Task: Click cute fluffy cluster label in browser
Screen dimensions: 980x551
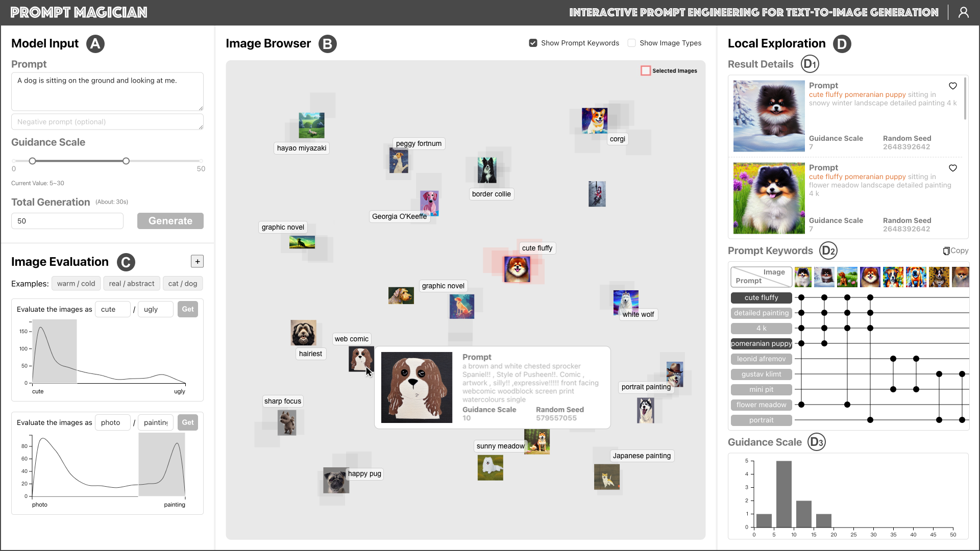Action: (536, 247)
